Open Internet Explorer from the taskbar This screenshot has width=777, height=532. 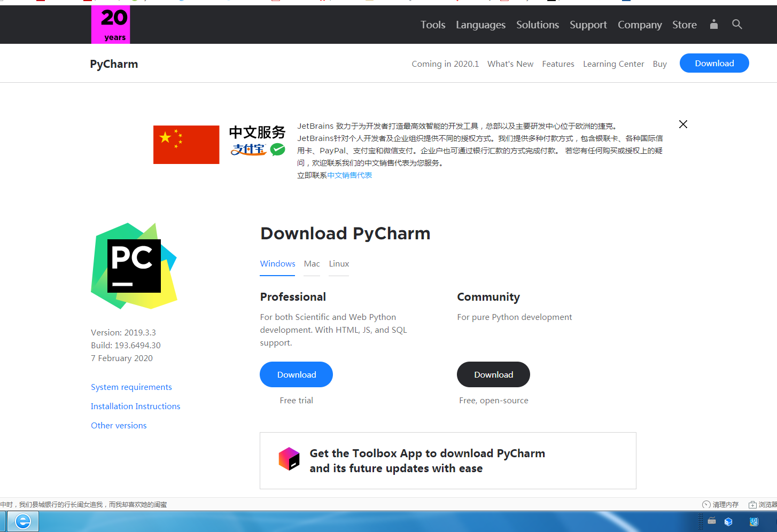[23, 521]
